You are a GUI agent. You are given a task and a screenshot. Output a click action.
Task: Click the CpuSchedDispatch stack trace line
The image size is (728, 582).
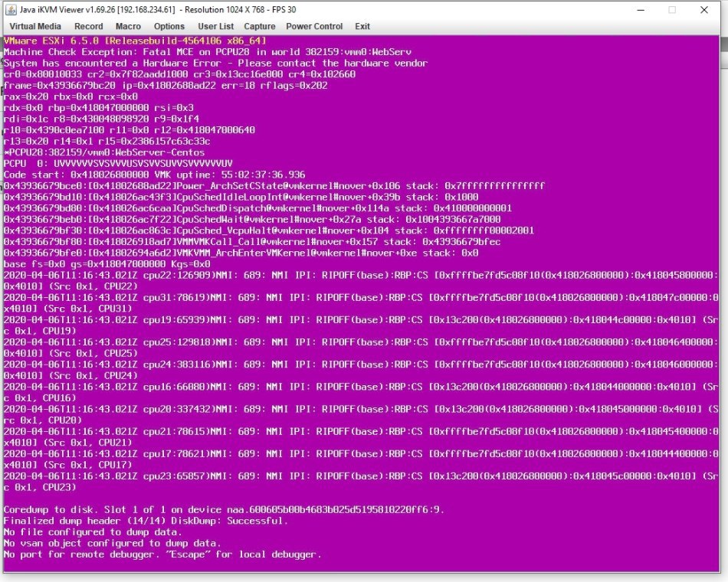[x=257, y=208]
